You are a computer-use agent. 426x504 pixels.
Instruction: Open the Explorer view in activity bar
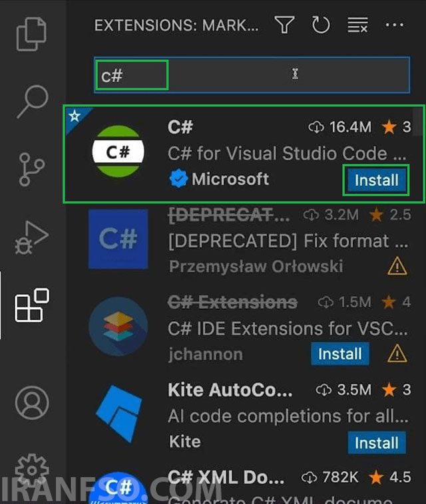click(31, 34)
